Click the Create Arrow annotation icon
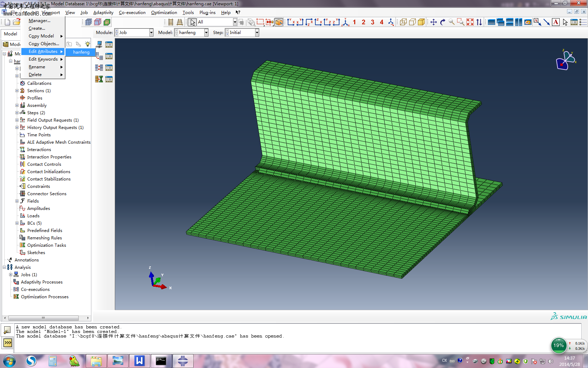This screenshot has height=368, width=588. (x=546, y=22)
